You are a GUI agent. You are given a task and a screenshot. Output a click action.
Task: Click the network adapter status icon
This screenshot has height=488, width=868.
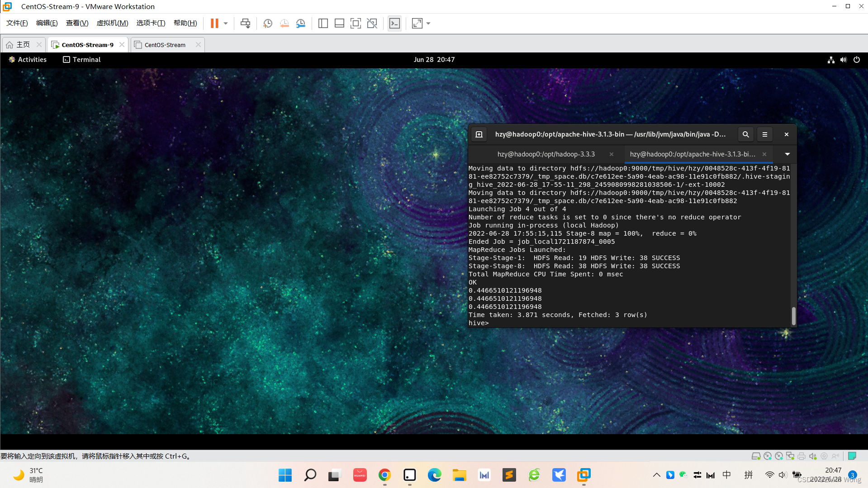click(x=790, y=456)
